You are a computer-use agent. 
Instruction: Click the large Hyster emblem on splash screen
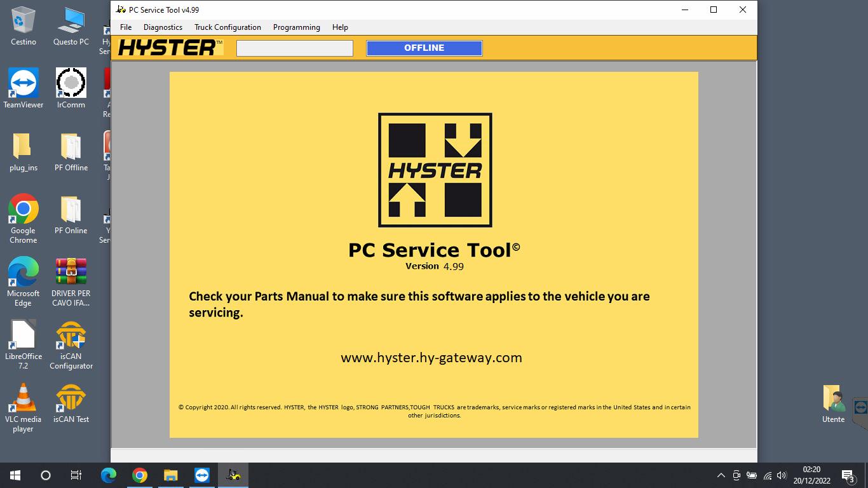click(435, 170)
